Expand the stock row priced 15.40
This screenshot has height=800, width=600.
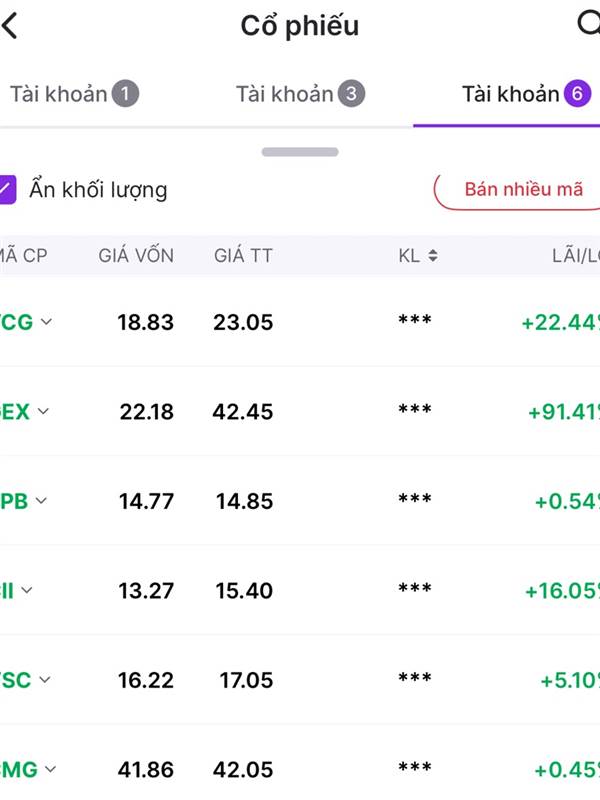[x=27, y=590]
